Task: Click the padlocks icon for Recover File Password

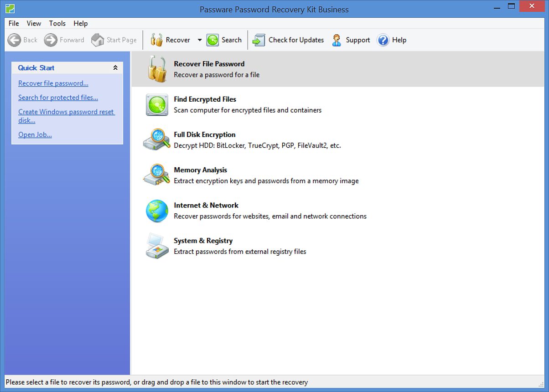Action: click(157, 69)
